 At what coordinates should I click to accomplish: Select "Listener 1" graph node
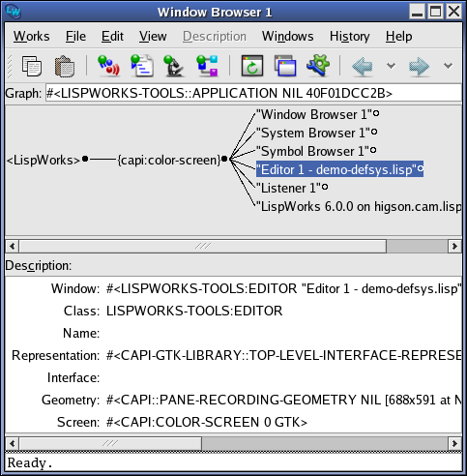click(x=288, y=188)
